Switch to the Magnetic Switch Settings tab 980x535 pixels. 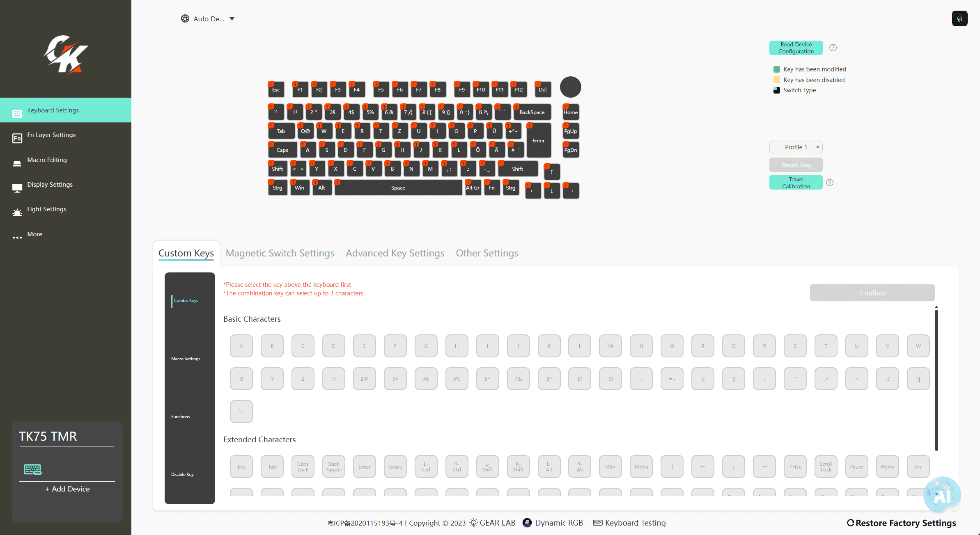tap(280, 253)
